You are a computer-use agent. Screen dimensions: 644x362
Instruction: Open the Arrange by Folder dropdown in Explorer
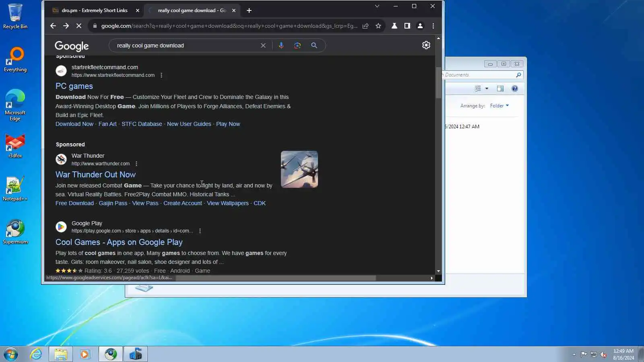click(499, 106)
